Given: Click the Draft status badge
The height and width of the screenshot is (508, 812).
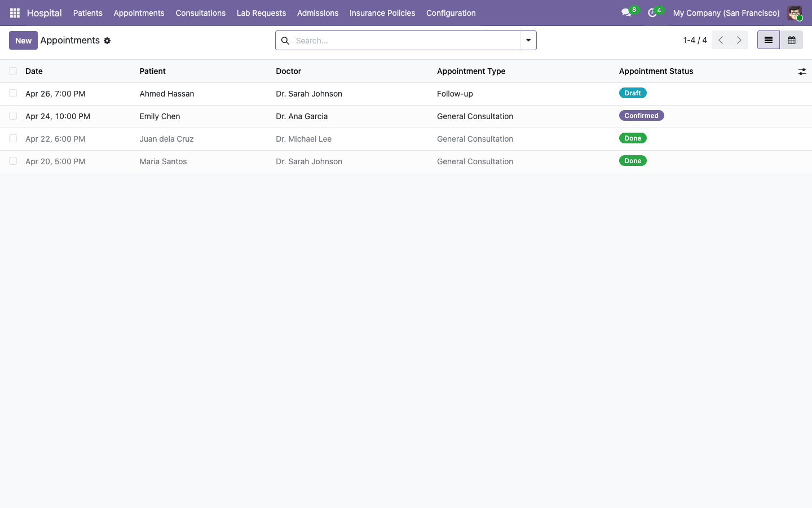Looking at the screenshot, I should click(x=633, y=93).
